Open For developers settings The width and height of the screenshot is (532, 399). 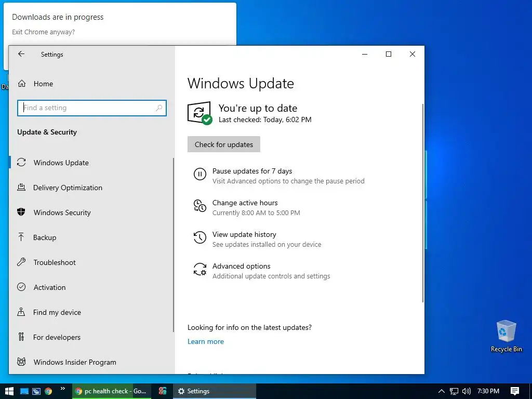pos(91,337)
